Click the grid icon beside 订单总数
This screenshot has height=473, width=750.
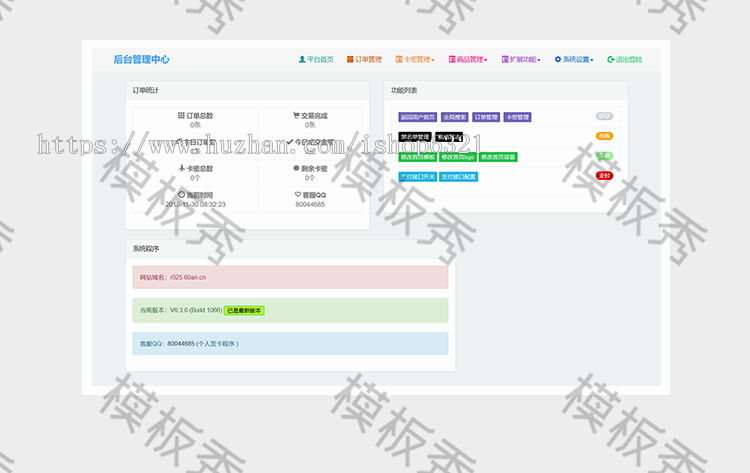tap(181, 115)
